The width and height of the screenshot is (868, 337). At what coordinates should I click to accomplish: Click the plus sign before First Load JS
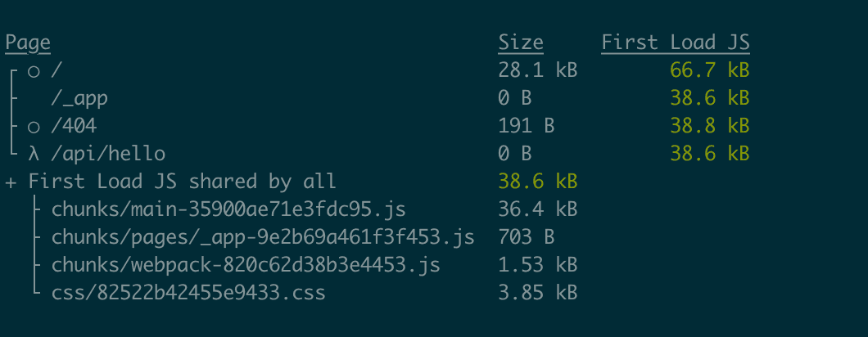11,182
